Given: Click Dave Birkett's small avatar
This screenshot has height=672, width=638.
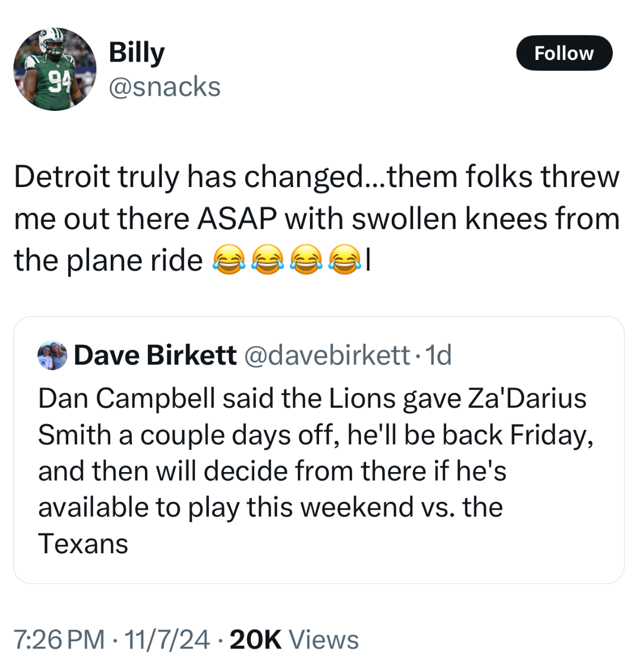Looking at the screenshot, I should [x=52, y=355].
